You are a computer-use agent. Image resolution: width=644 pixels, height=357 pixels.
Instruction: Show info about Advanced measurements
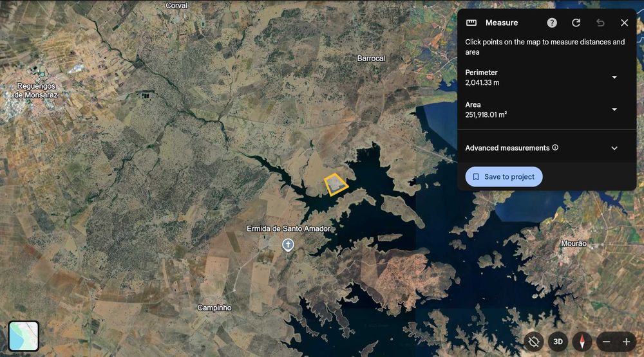coord(555,147)
